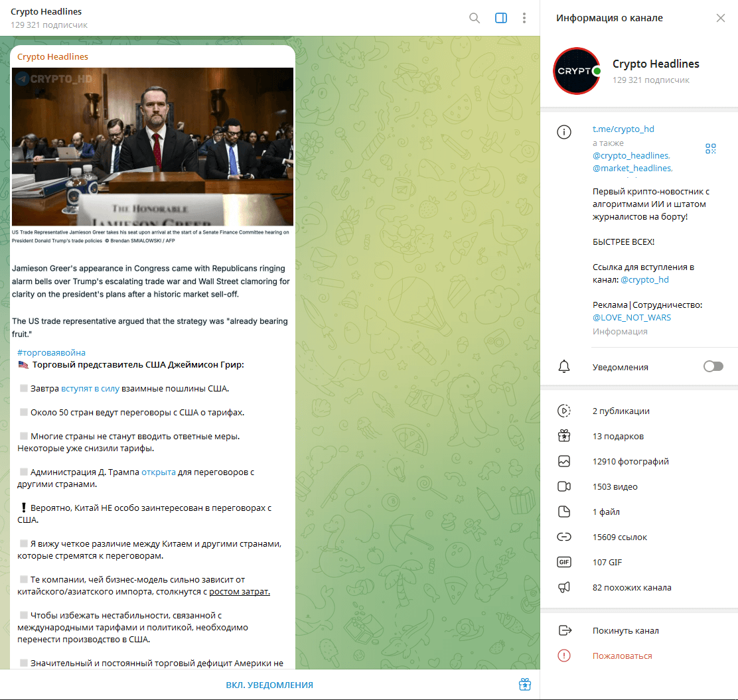Select the 15609 ссылок row
The height and width of the screenshot is (700, 738).
639,537
